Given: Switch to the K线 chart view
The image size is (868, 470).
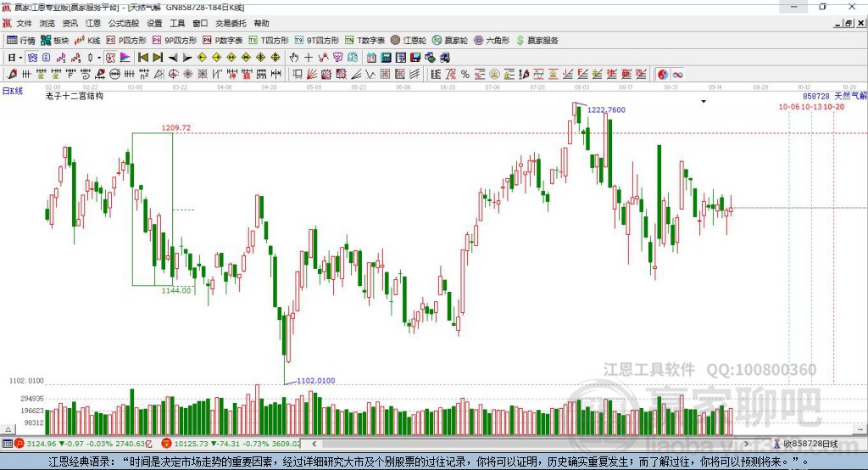Looking at the screenshot, I should tap(87, 41).
